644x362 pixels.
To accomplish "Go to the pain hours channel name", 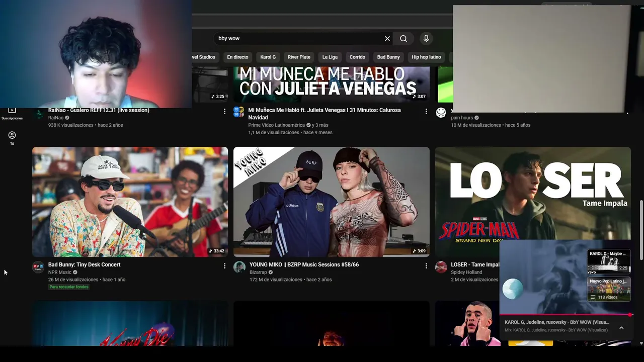I will [x=462, y=118].
